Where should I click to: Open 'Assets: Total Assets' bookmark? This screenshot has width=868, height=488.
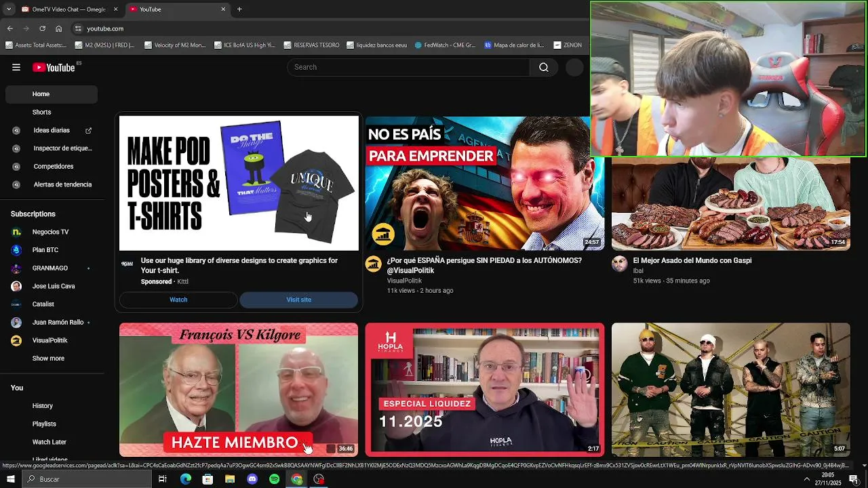point(36,45)
